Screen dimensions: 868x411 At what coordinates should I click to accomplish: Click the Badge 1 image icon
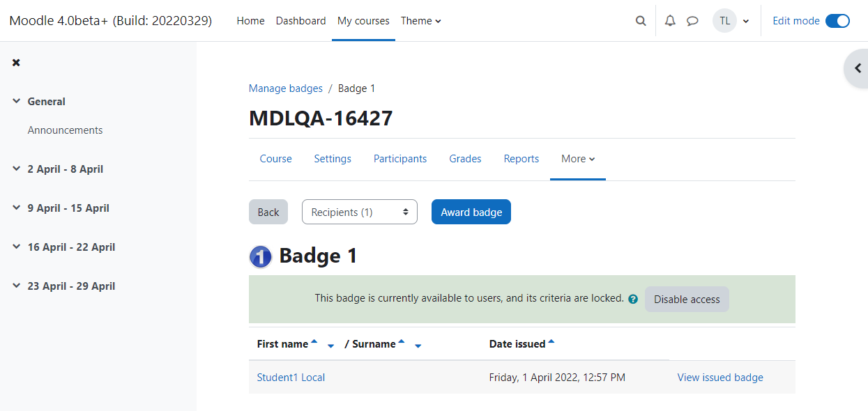[x=261, y=256]
